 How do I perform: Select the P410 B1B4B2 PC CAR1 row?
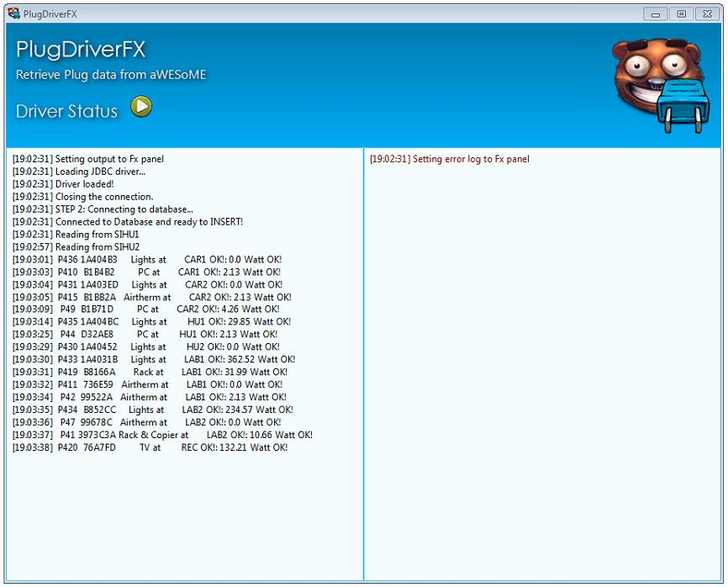click(146, 272)
